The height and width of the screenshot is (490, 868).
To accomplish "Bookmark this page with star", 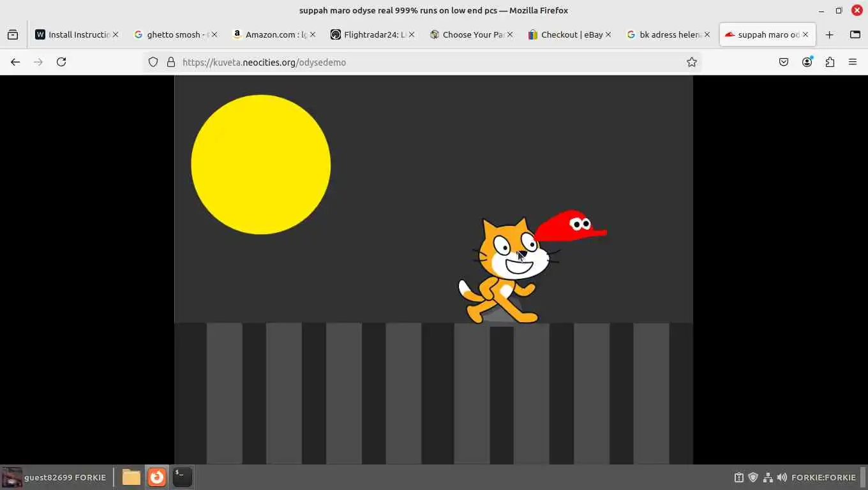I will tap(691, 62).
